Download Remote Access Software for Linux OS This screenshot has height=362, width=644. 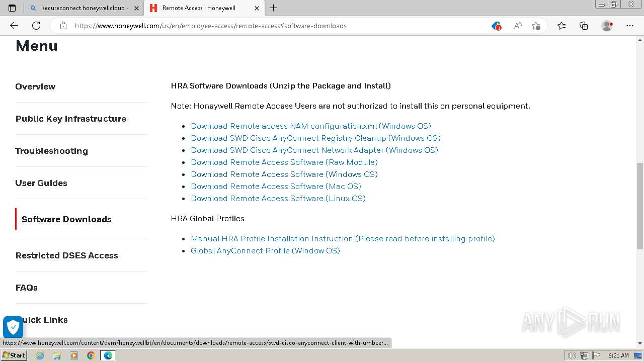click(x=278, y=199)
